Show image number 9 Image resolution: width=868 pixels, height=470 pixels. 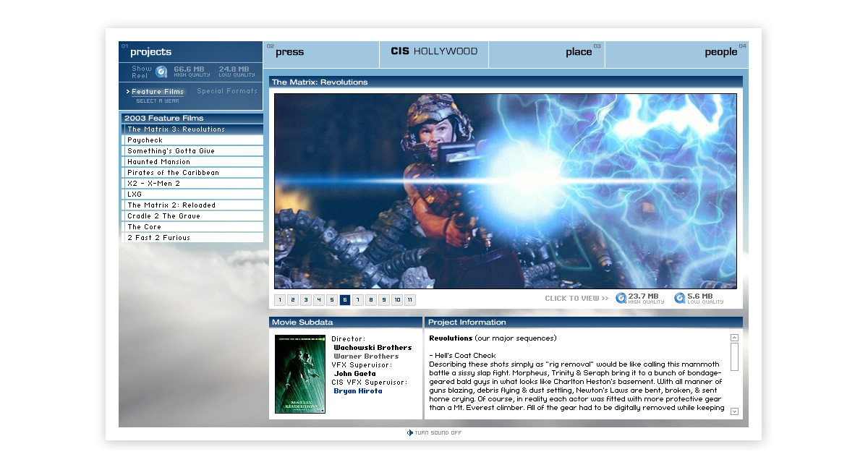(384, 300)
